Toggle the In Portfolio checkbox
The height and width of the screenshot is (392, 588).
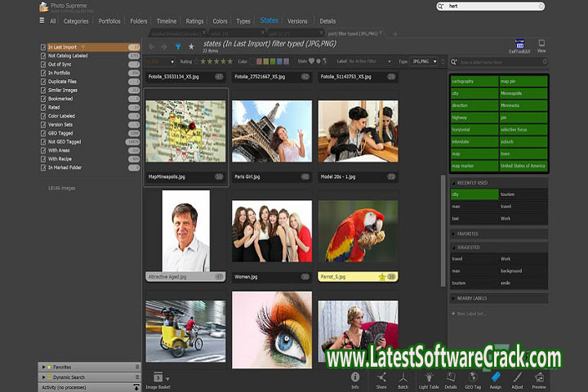click(x=43, y=73)
